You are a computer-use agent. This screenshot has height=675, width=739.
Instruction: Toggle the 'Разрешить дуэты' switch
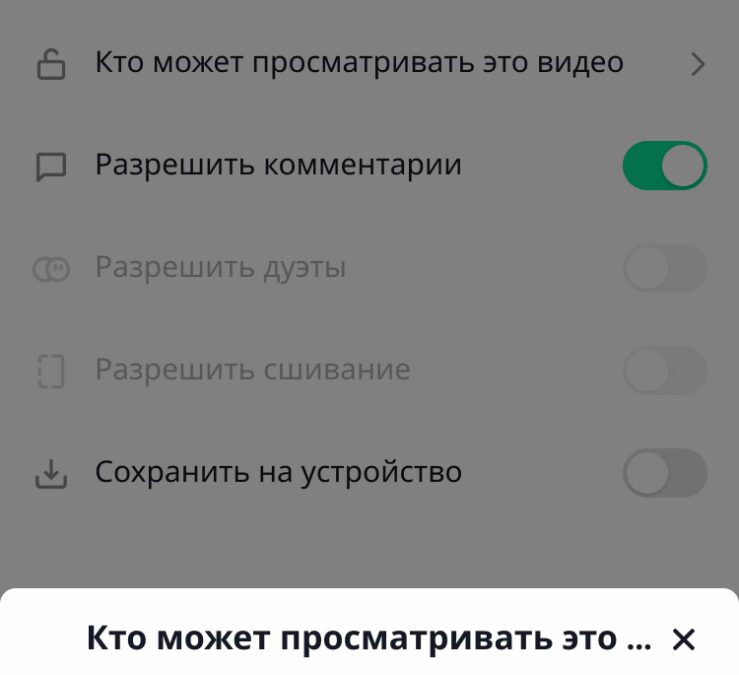(x=664, y=268)
